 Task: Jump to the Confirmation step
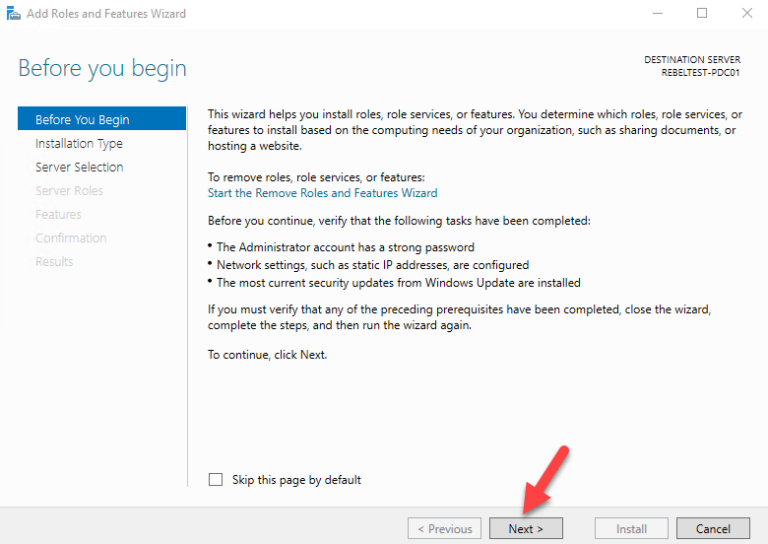click(x=70, y=238)
